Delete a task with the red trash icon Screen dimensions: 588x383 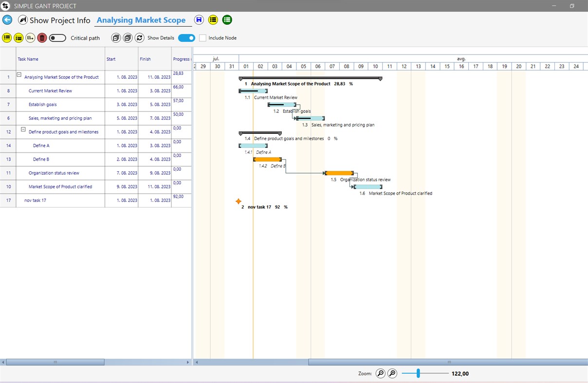tap(42, 37)
